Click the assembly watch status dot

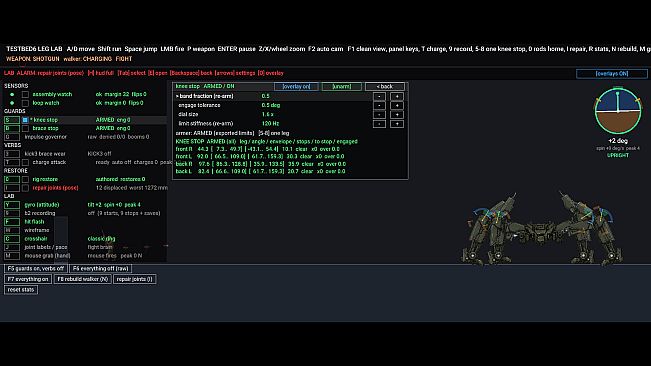[x=12, y=95]
